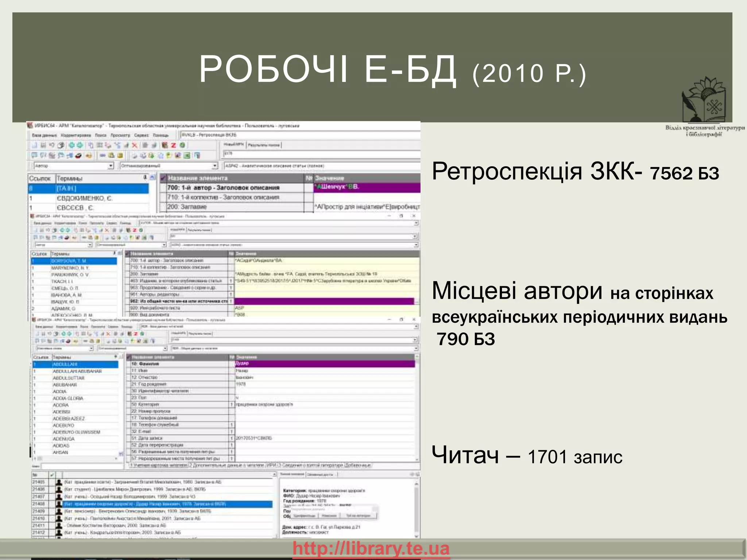Click the red Z icon in bottom window toolbar
The height and width of the screenshot is (560, 747).
136,334
